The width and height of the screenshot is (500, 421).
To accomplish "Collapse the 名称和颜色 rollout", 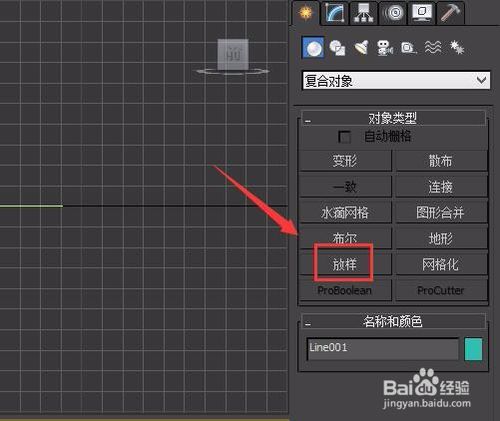I will 393,321.
